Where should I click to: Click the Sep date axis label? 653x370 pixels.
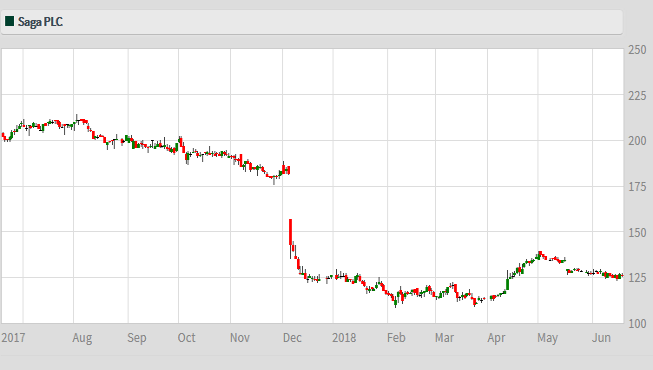[137, 338]
